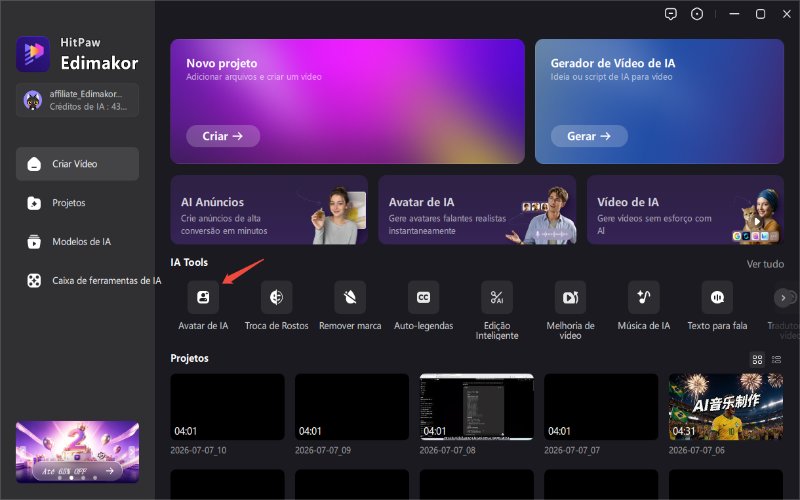Click the IA Tools section heading
Image resolution: width=800 pixels, height=500 pixels.
point(189,262)
